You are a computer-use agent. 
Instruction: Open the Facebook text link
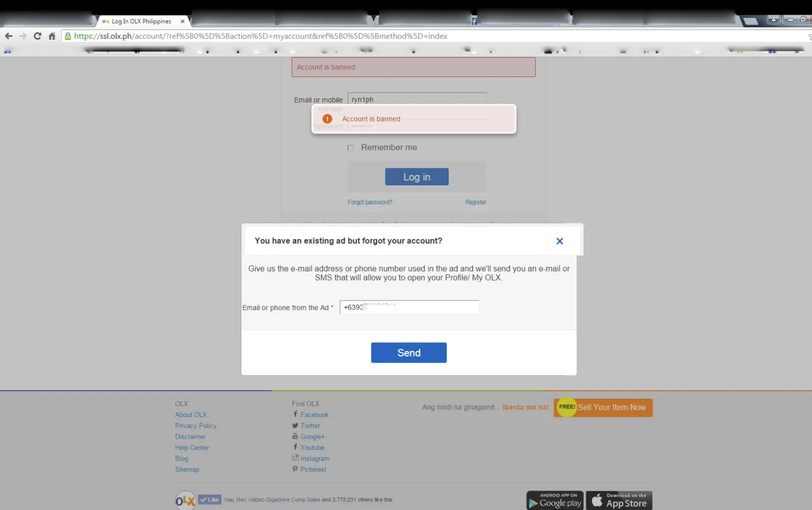click(314, 415)
